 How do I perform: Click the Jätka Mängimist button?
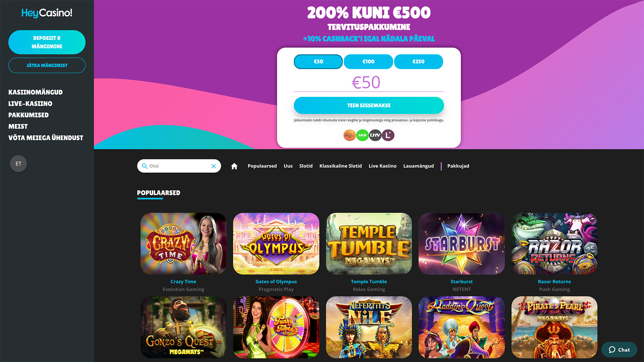tap(47, 65)
